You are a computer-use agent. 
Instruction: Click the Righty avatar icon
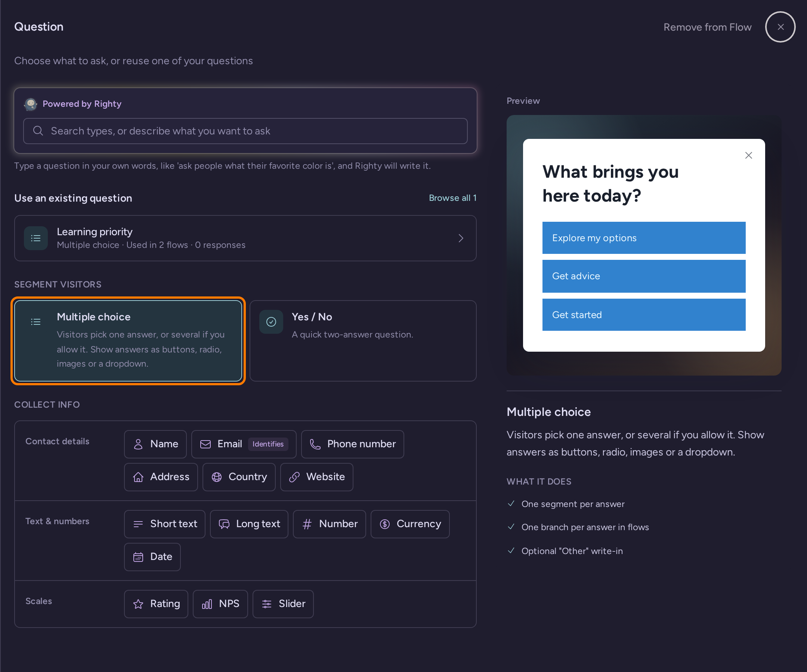point(31,104)
